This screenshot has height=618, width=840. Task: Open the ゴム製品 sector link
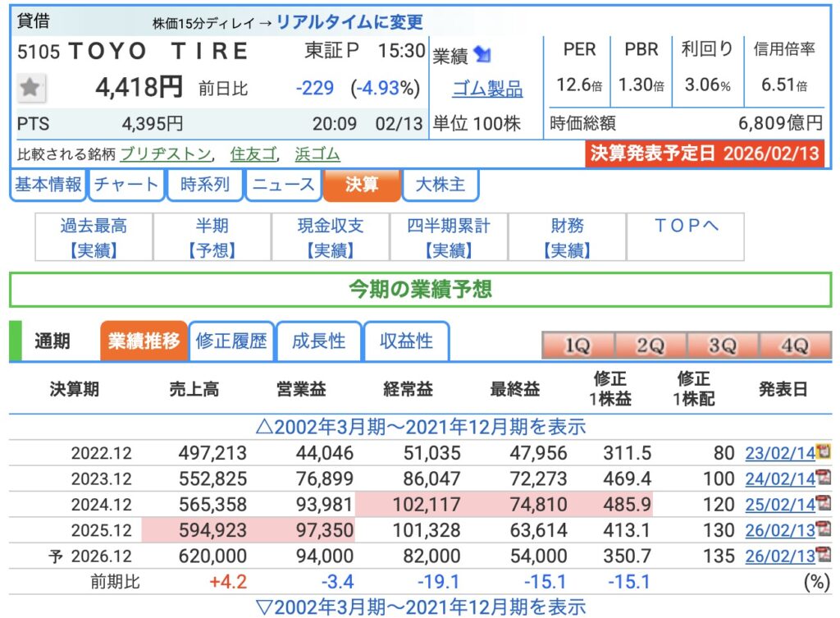pyautogui.click(x=487, y=89)
